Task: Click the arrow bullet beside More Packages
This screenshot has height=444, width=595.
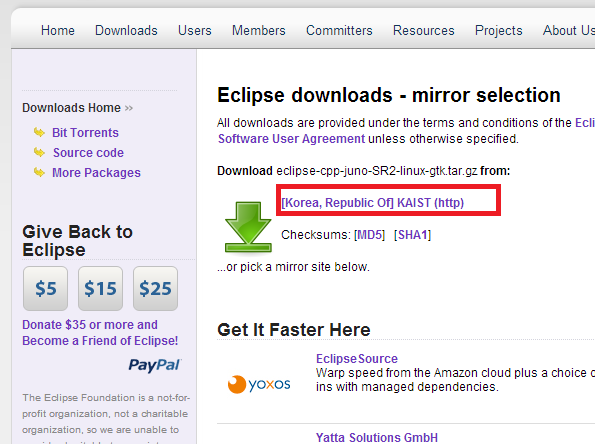Action: click(39, 173)
